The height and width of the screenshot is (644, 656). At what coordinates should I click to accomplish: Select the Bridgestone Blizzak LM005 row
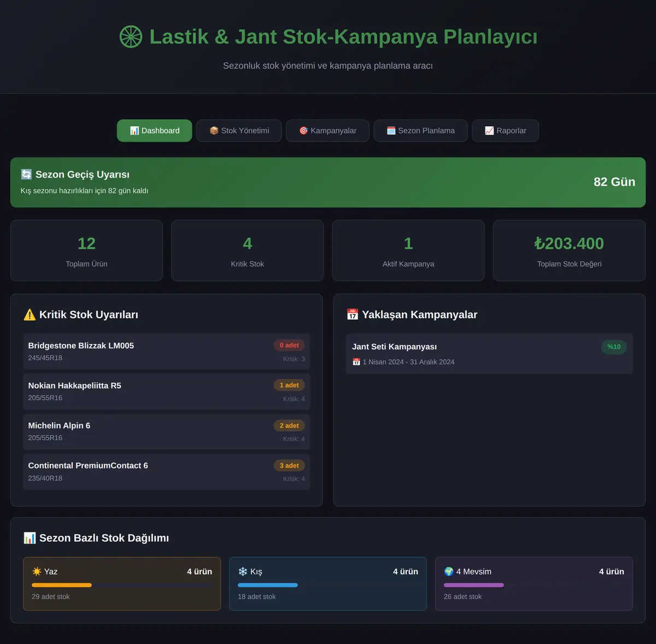[x=167, y=352]
